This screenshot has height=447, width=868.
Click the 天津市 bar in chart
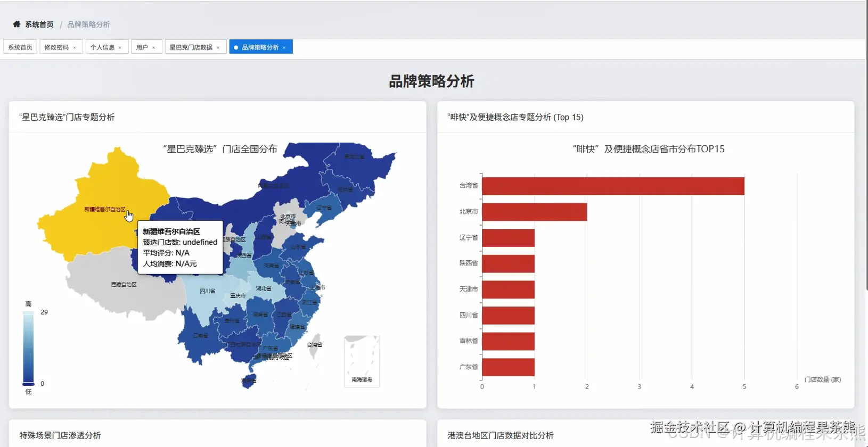[508, 289]
